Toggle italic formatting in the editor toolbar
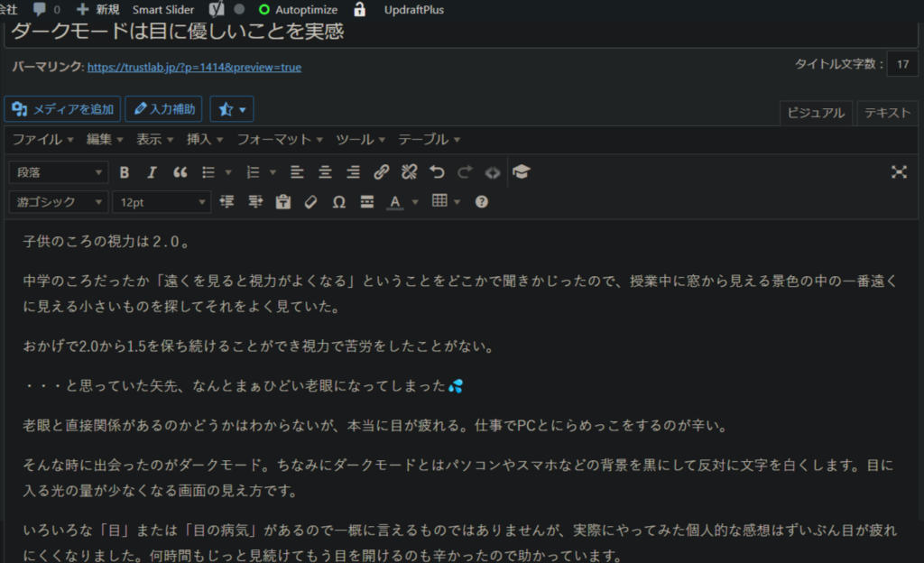The width and height of the screenshot is (924, 563). pyautogui.click(x=152, y=172)
